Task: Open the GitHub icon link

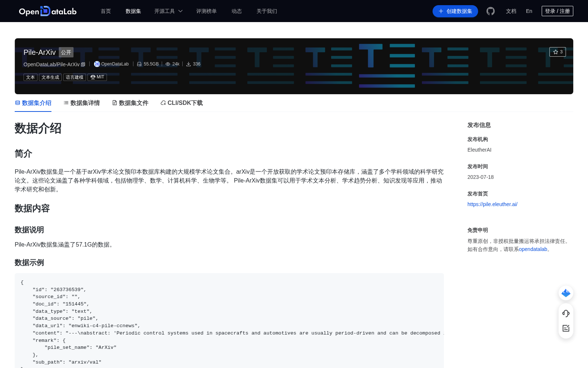Action: click(491, 11)
